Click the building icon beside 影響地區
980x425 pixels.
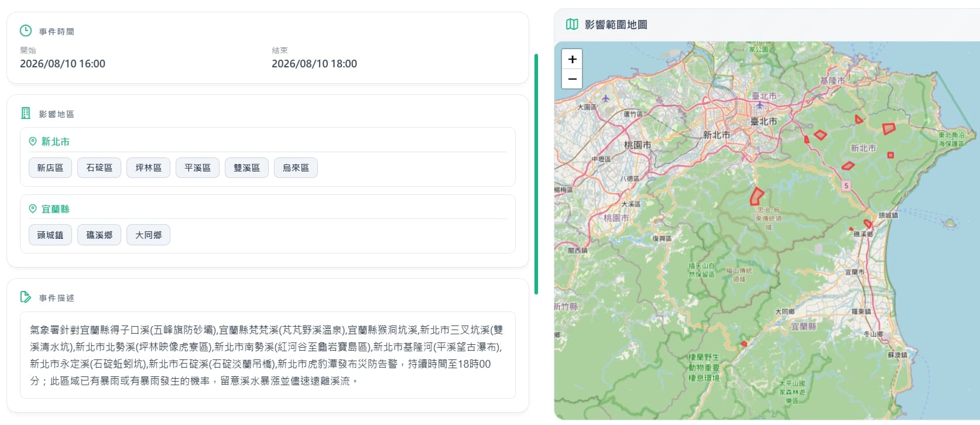[x=26, y=113]
